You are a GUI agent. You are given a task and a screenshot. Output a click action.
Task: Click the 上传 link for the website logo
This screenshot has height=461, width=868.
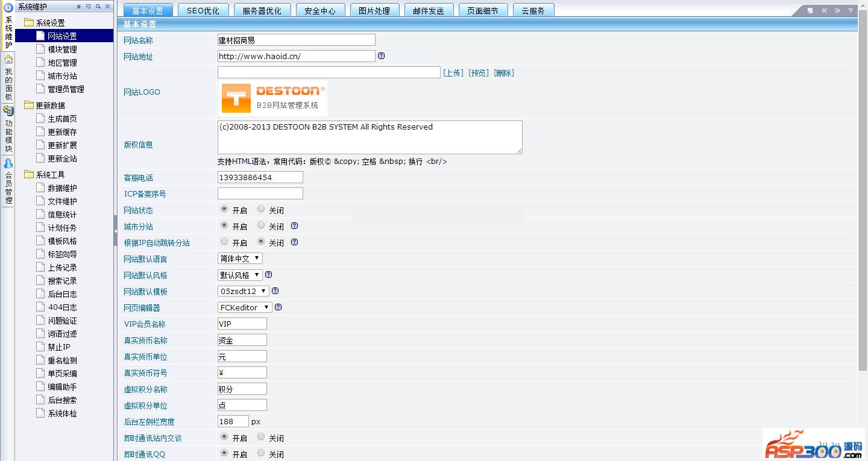[453, 73]
